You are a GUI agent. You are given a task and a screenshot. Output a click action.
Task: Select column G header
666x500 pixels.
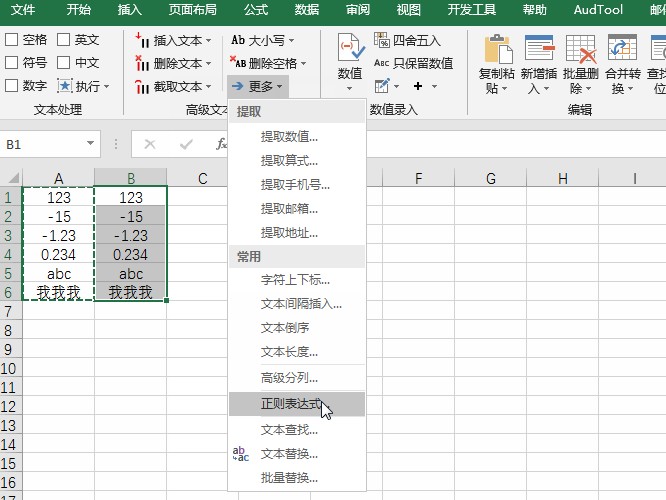tap(491, 178)
